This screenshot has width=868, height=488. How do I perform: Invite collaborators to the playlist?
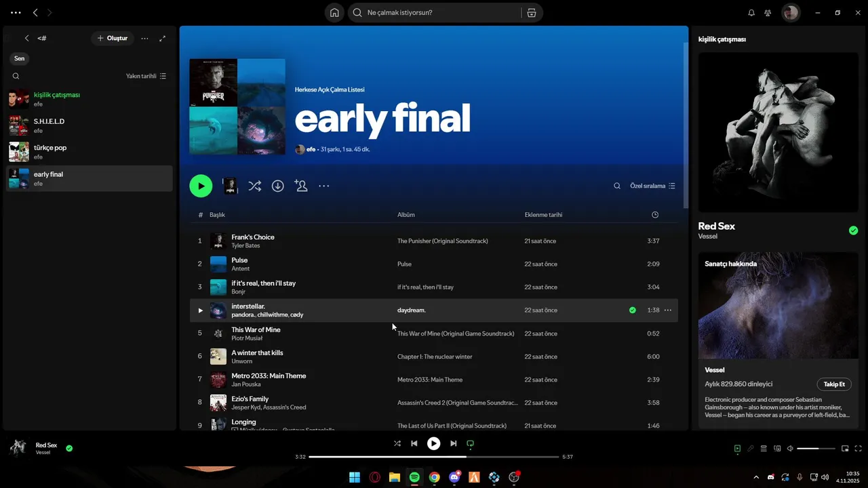pos(301,186)
